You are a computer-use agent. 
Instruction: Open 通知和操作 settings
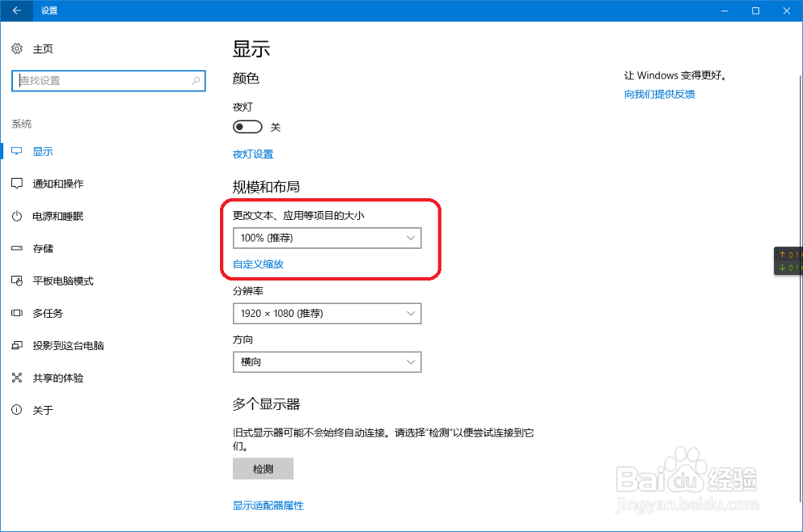tap(56, 183)
